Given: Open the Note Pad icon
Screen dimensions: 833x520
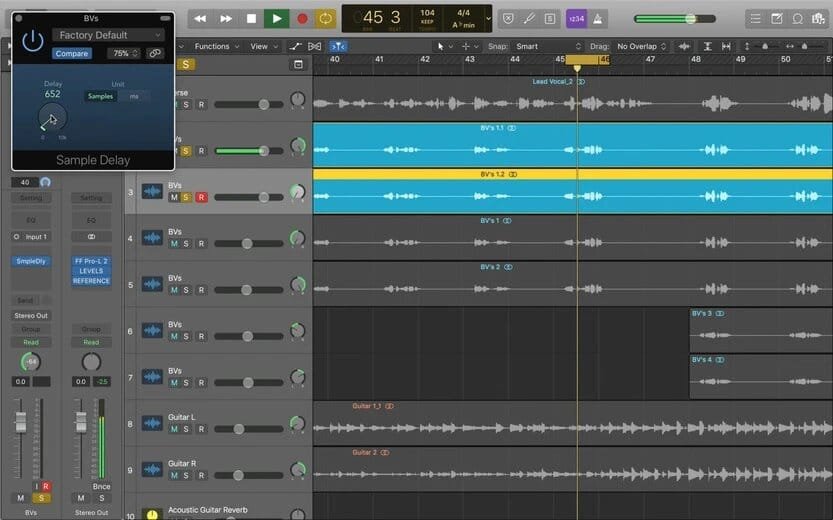Looking at the screenshot, I should point(776,19).
